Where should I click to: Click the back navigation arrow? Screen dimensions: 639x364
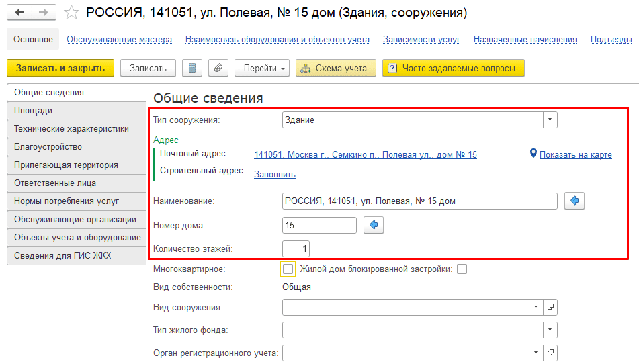(x=19, y=13)
